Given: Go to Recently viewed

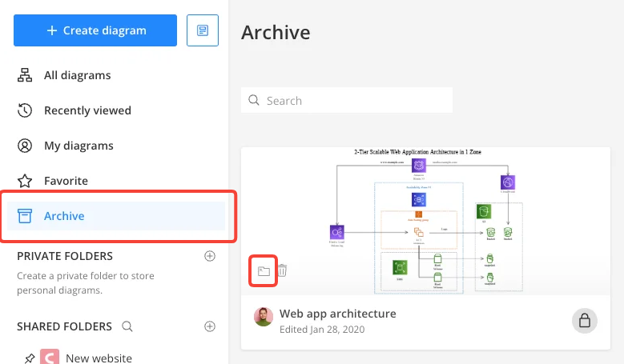Looking at the screenshot, I should [x=87, y=110].
